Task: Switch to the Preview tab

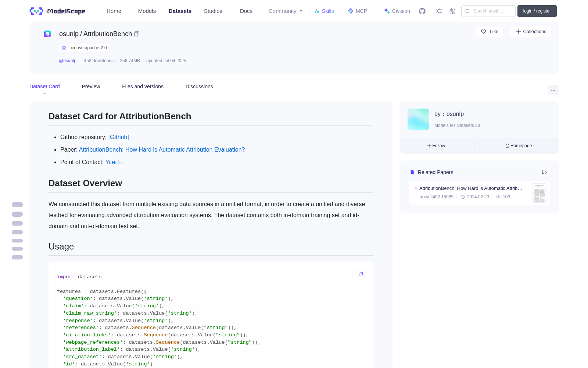Action: click(x=91, y=86)
